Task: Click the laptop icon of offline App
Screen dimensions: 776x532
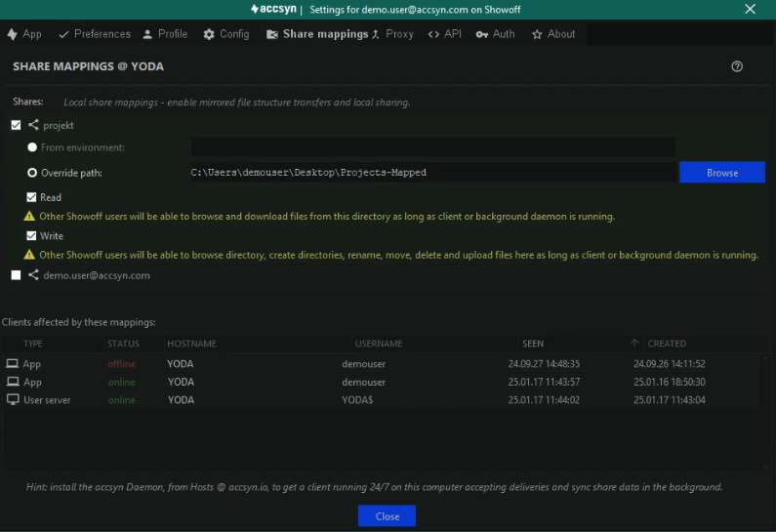Action: 13,364
